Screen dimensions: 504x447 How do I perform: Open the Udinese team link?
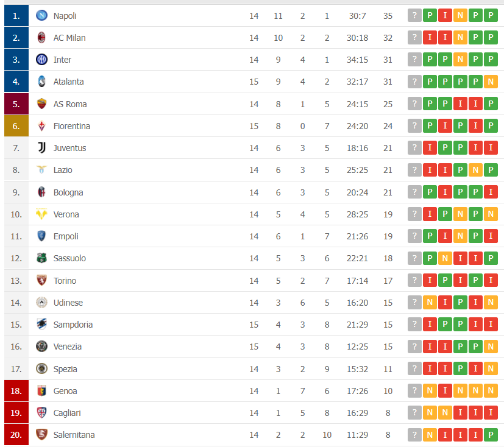point(68,303)
